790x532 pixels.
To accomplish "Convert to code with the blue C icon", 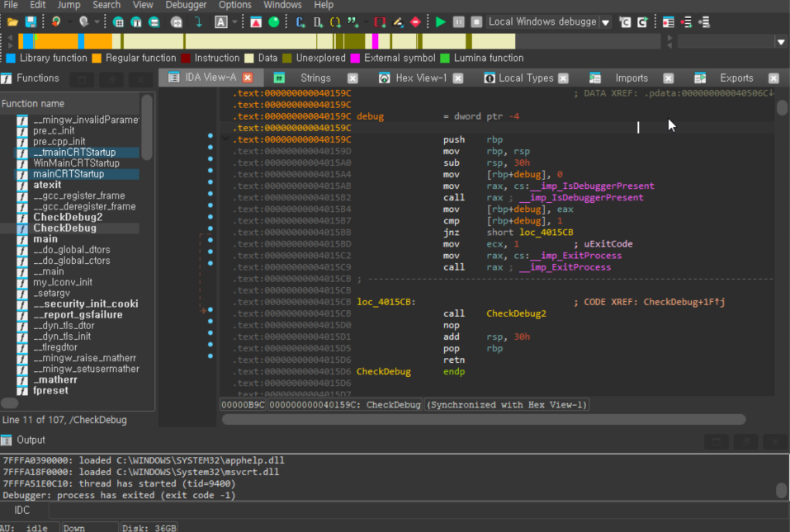I will (x=300, y=22).
